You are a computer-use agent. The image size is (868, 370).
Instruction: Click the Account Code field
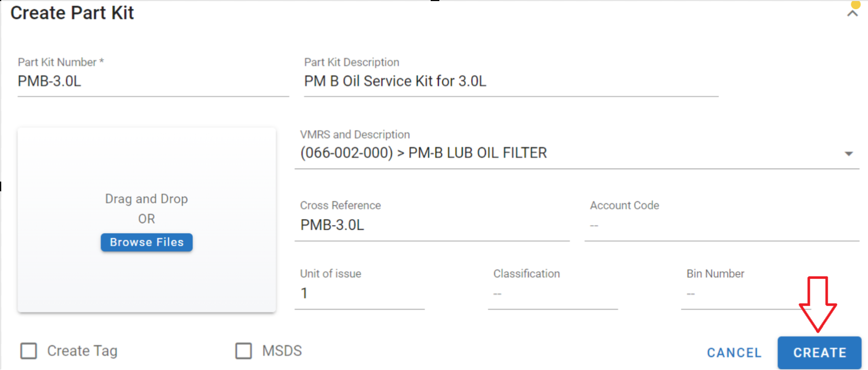tap(721, 225)
